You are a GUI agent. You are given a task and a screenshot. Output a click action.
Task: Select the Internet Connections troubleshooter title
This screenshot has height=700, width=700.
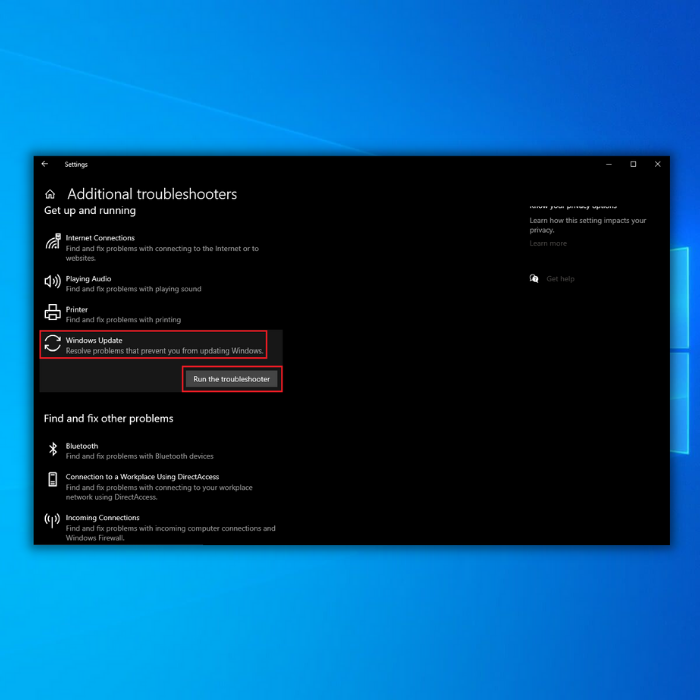[x=100, y=238]
